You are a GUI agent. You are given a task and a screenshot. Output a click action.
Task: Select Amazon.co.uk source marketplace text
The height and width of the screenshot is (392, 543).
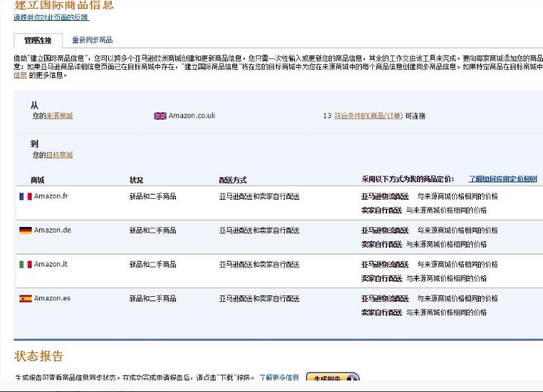pyautogui.click(x=192, y=116)
